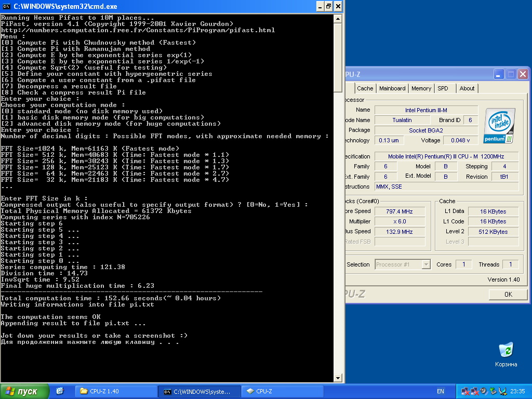Click the Technology value '0.13 um'
532x399 pixels.
click(x=389, y=140)
